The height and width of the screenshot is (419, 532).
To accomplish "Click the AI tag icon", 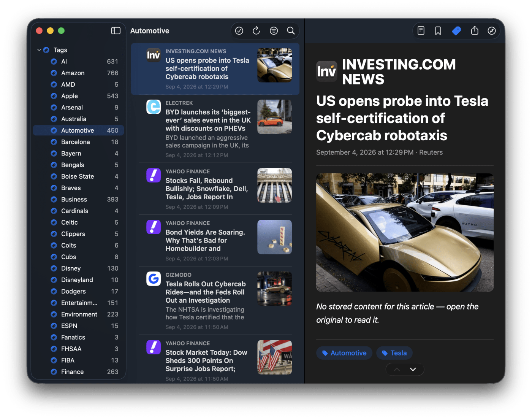I will pos(54,62).
